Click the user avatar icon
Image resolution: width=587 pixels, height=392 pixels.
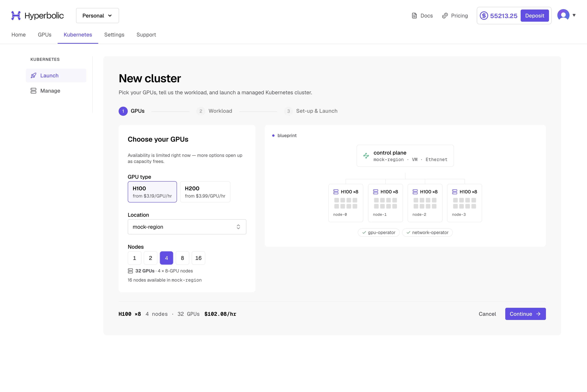[x=563, y=15]
